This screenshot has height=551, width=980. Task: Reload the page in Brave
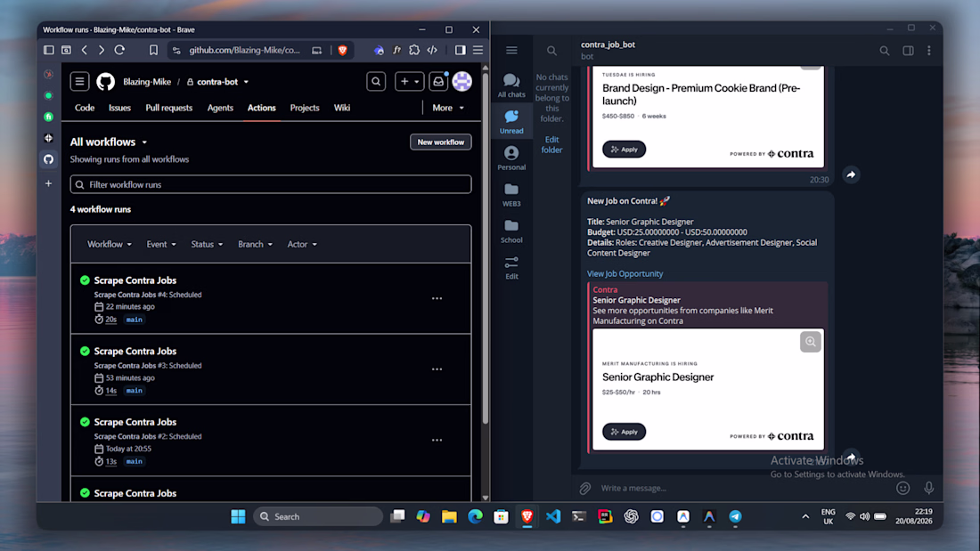coord(119,50)
